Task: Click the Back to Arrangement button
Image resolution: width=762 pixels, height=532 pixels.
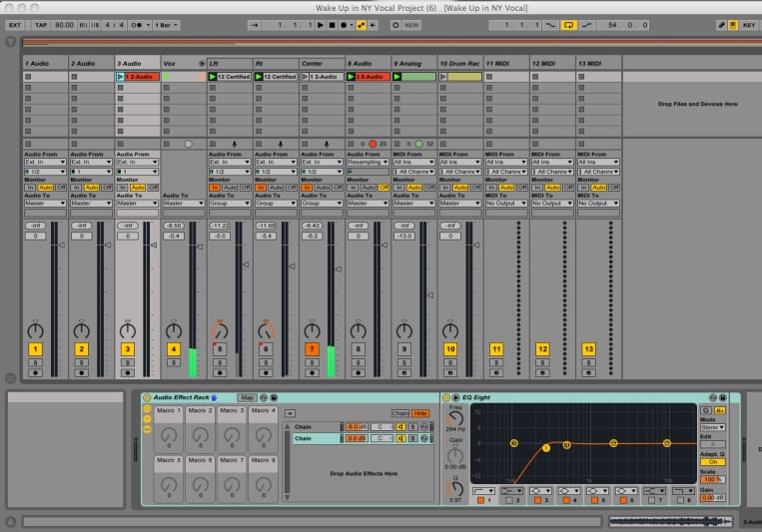Action: pos(374,25)
